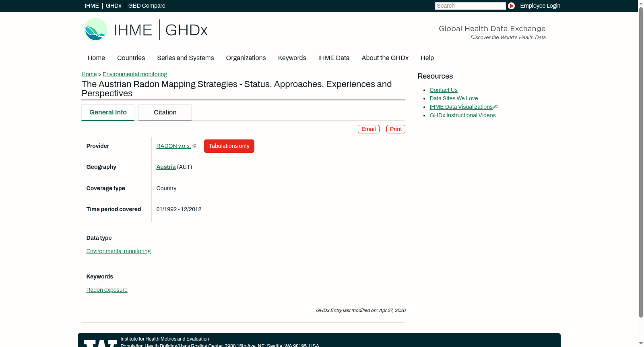Open Series and Systems menu

point(185,58)
